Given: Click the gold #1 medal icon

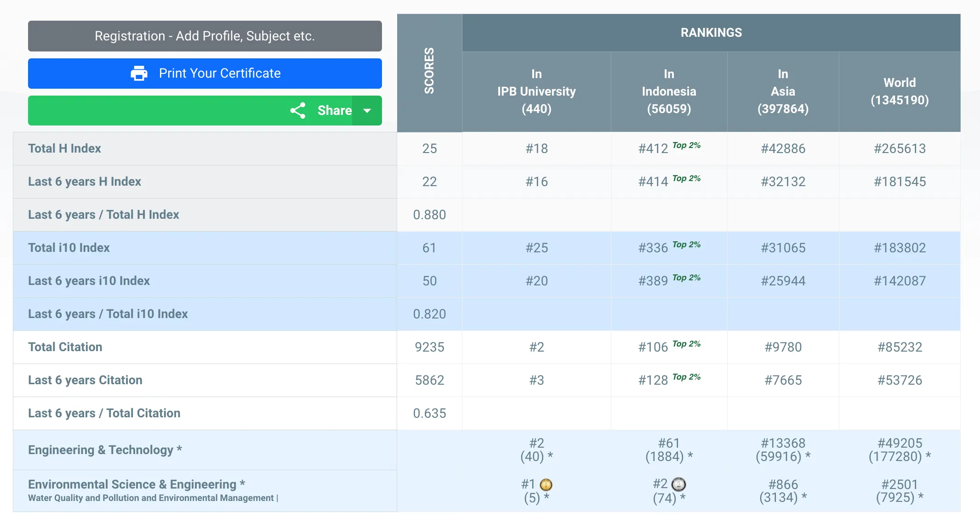Looking at the screenshot, I should pyautogui.click(x=546, y=484).
